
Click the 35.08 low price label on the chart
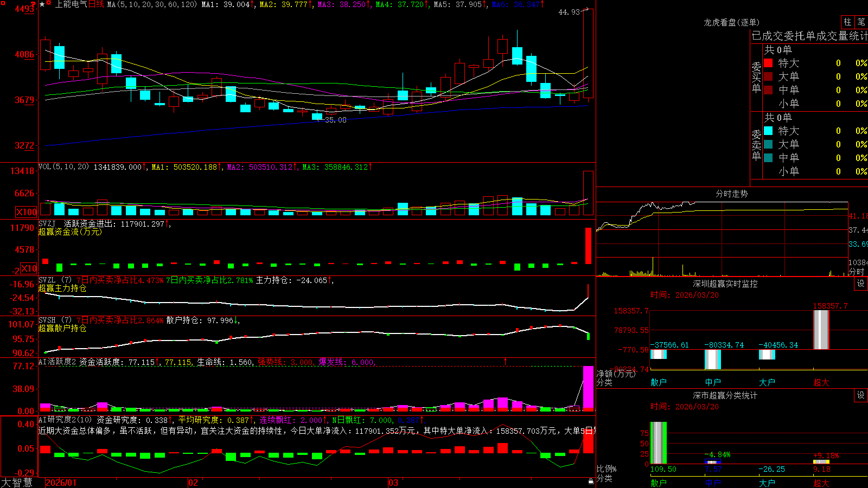click(336, 120)
